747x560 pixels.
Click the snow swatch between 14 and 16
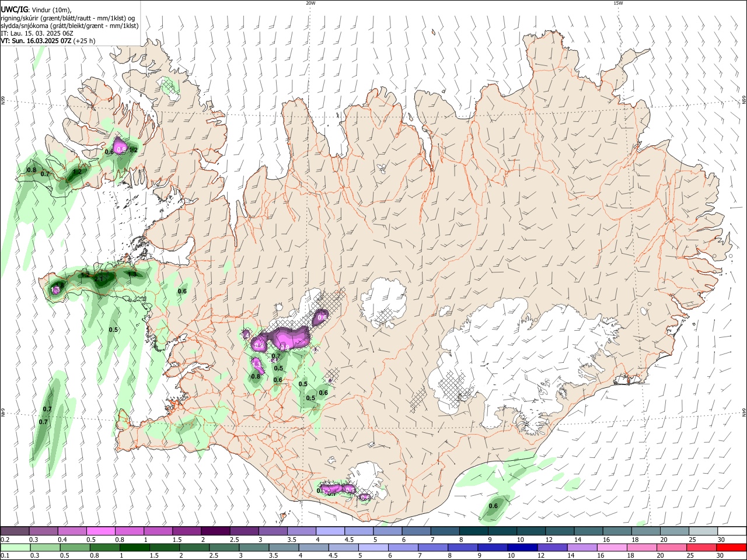click(x=588, y=531)
